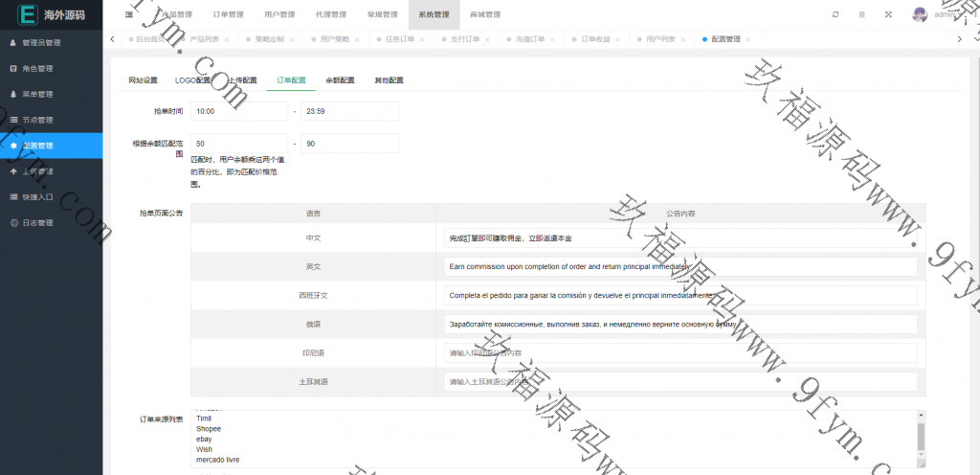
Task: Click the trash clear-cache icon
Action: tap(861, 14)
